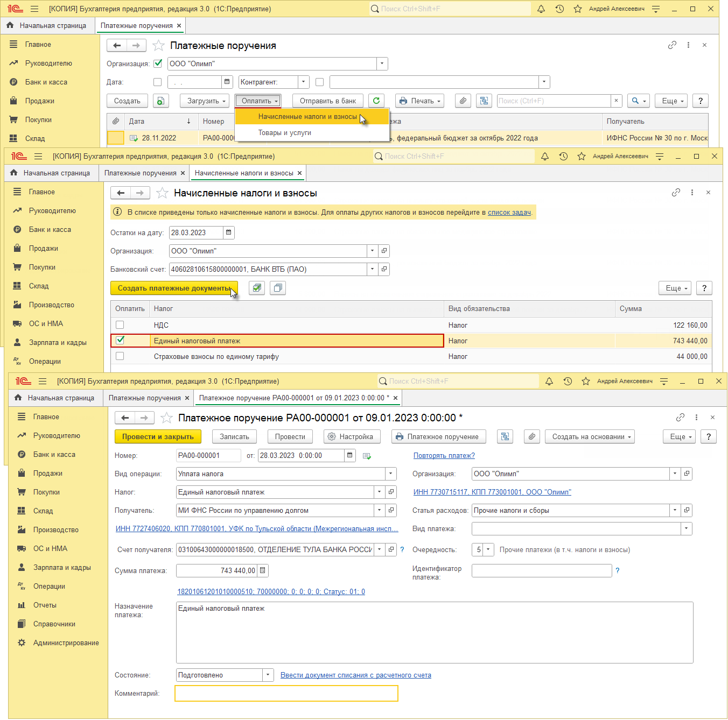Enable the Дата filter checkbox
728x720 pixels.
[157, 82]
